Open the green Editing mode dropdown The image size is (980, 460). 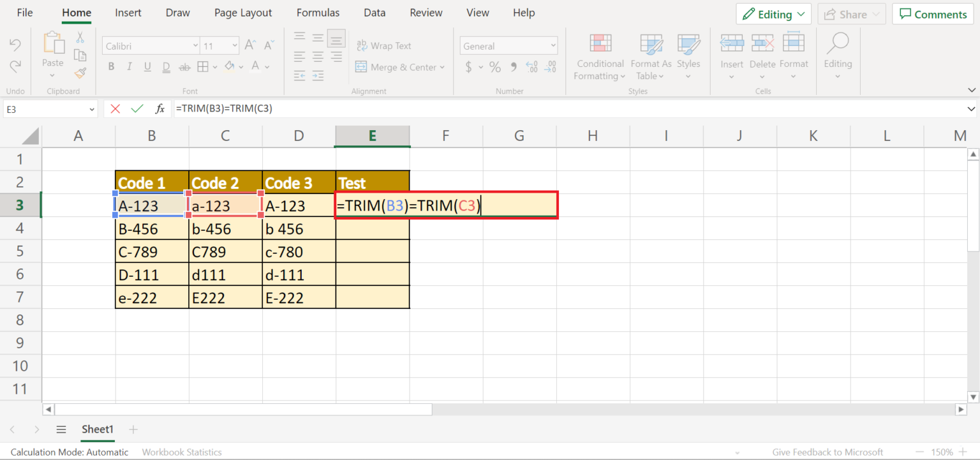click(773, 13)
